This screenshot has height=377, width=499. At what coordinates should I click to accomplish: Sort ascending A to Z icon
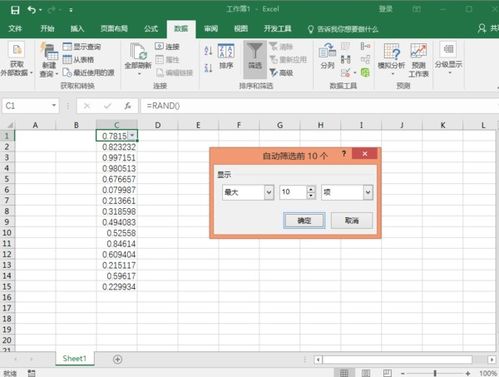tap(208, 50)
